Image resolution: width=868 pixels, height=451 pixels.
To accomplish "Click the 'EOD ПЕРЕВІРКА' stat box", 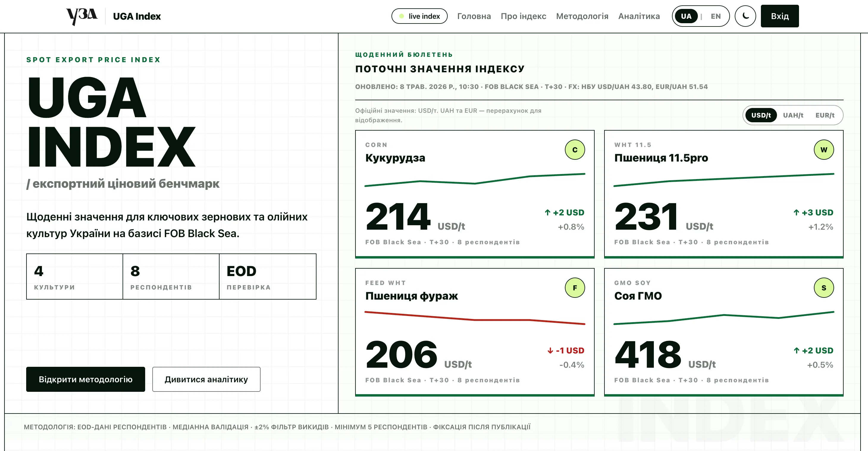I will [267, 276].
